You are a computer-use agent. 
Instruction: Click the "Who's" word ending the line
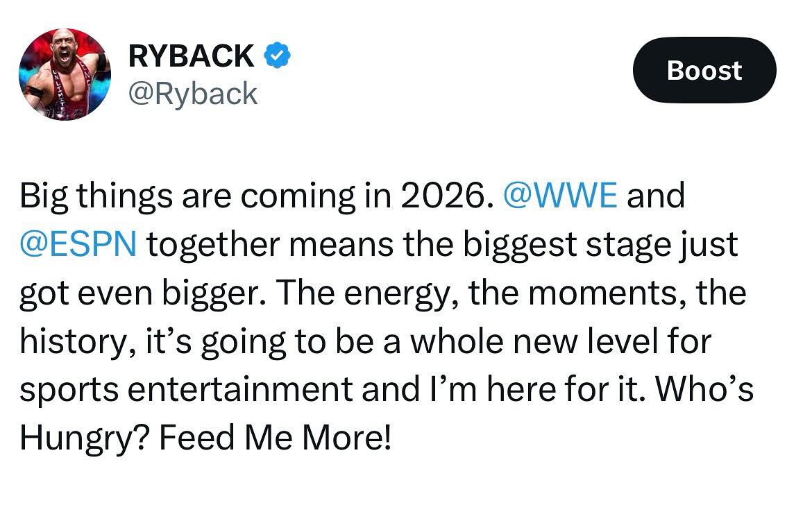click(704, 391)
